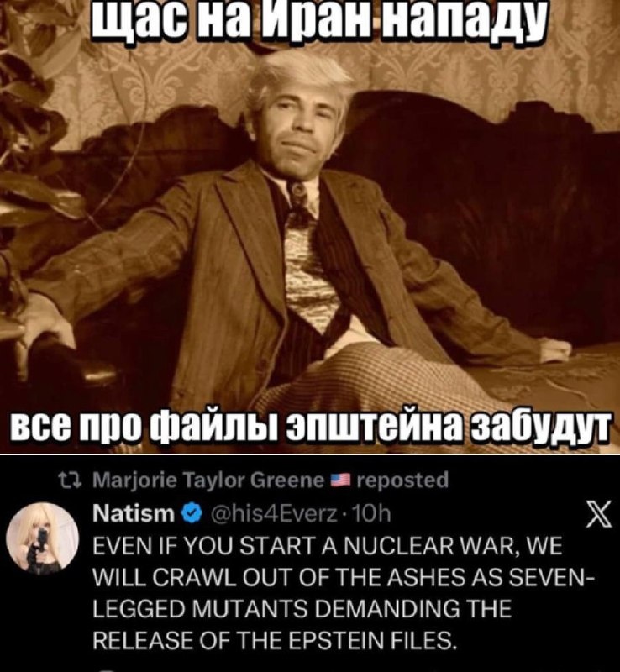Click the blue verified badge next to Natism
This screenshot has width=620, height=672.
coord(192,514)
